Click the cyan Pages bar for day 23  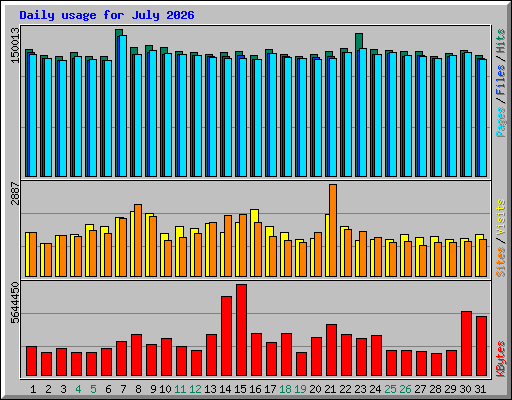(x=363, y=113)
